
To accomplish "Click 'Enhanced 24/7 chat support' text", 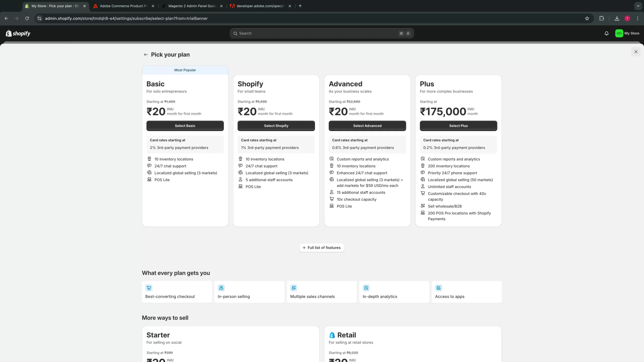I will click(x=362, y=173).
